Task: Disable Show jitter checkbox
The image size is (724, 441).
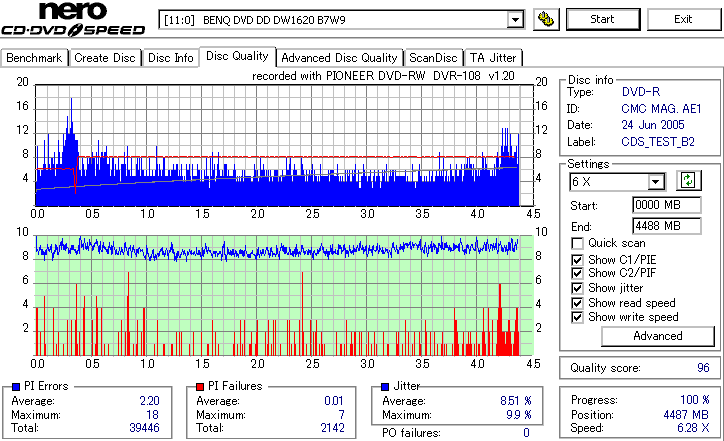Action: (577, 288)
